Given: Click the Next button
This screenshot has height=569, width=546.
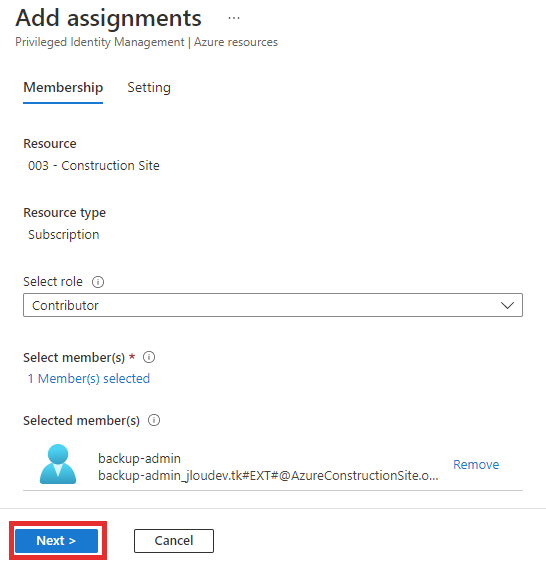Looking at the screenshot, I should [x=57, y=541].
